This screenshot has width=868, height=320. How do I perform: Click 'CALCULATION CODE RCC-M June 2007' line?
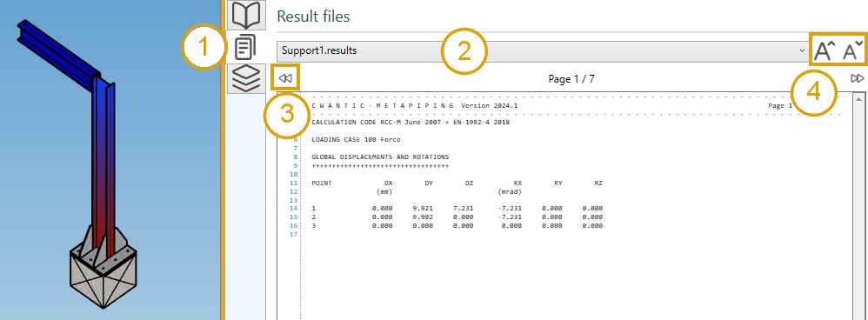[411, 122]
